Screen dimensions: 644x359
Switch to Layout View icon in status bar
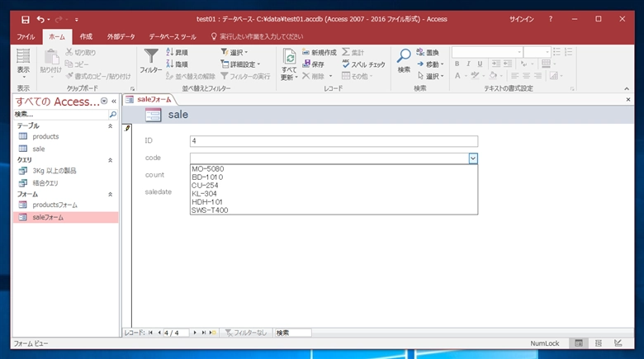click(599, 343)
